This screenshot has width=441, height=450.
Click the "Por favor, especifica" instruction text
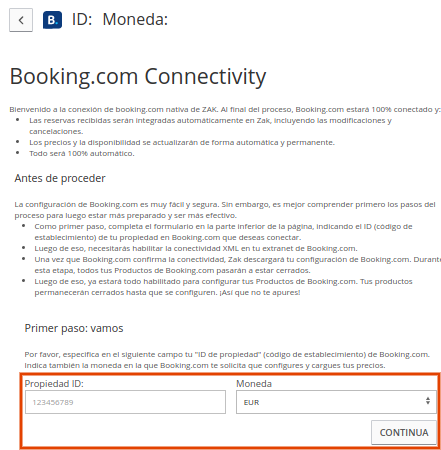pyautogui.click(x=227, y=360)
